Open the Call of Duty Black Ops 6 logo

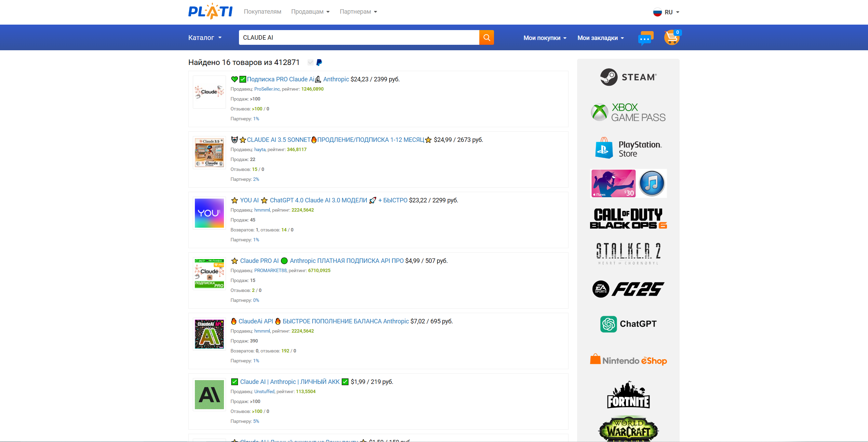(628, 219)
